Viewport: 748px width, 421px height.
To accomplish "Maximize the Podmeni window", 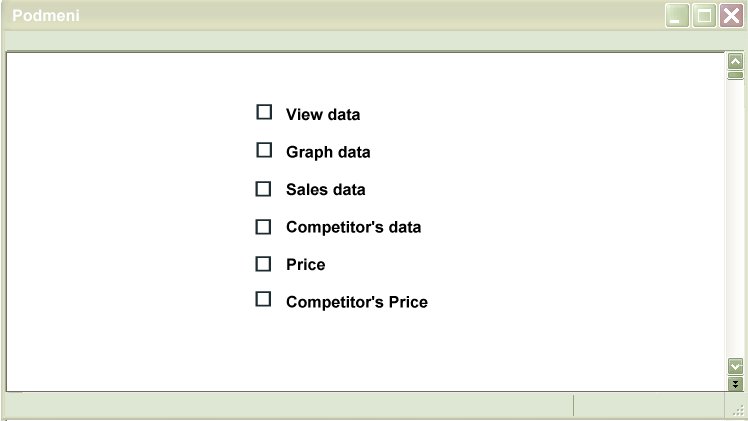I will (x=704, y=16).
